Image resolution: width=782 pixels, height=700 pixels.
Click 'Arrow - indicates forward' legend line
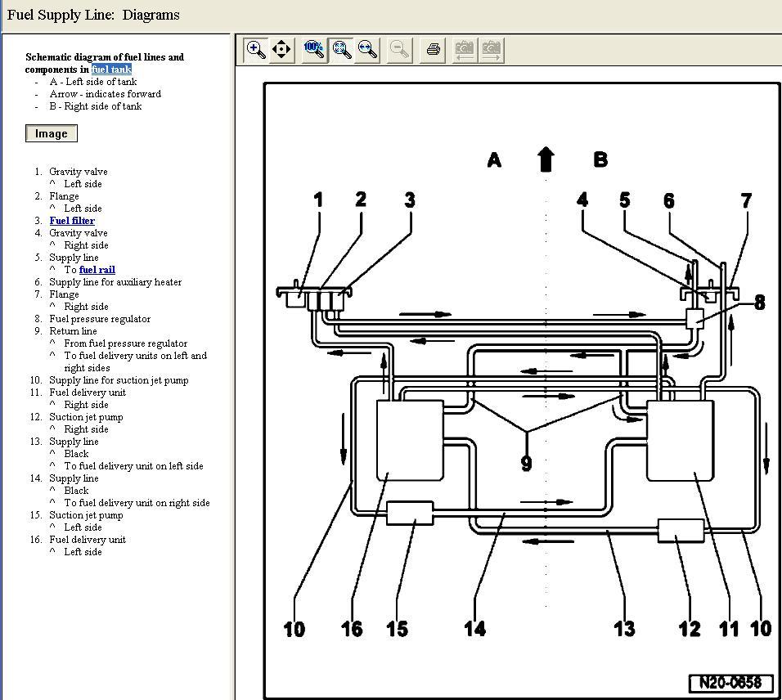point(106,94)
